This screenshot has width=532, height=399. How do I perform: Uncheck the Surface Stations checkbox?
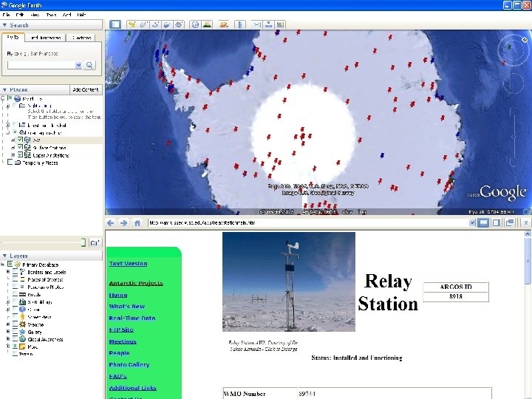pyautogui.click(x=21, y=147)
